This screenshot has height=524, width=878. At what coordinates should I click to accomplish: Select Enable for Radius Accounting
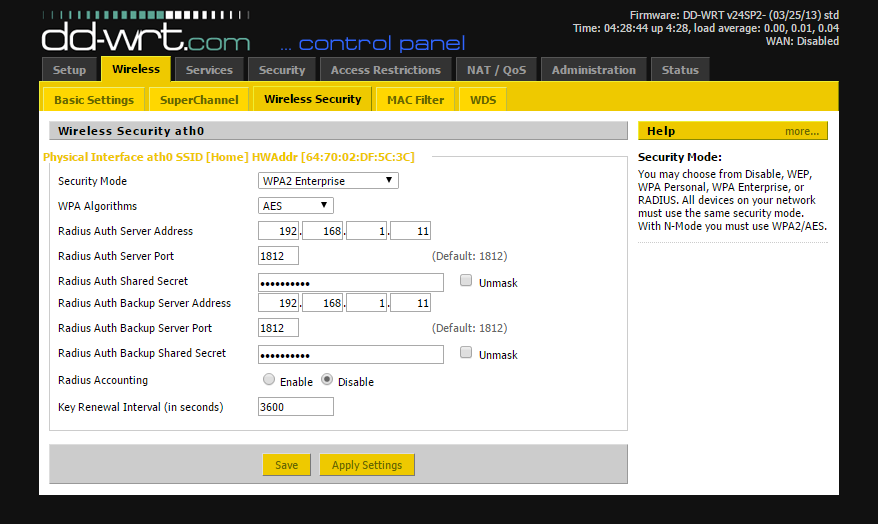point(269,380)
